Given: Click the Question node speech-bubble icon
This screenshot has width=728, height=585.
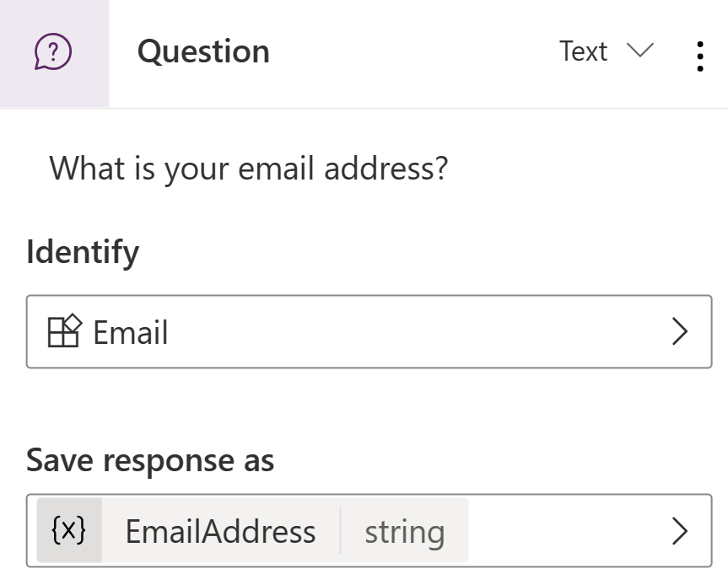Looking at the screenshot, I should click(x=53, y=53).
